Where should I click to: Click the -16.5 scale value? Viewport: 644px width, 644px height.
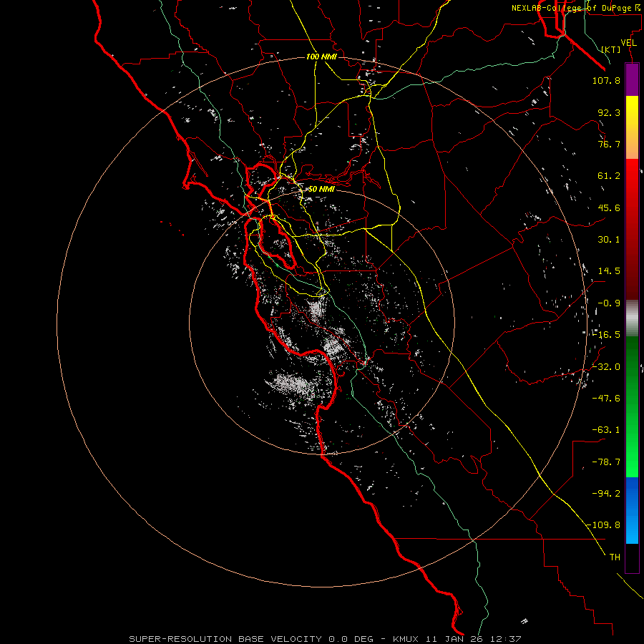pyautogui.click(x=606, y=335)
